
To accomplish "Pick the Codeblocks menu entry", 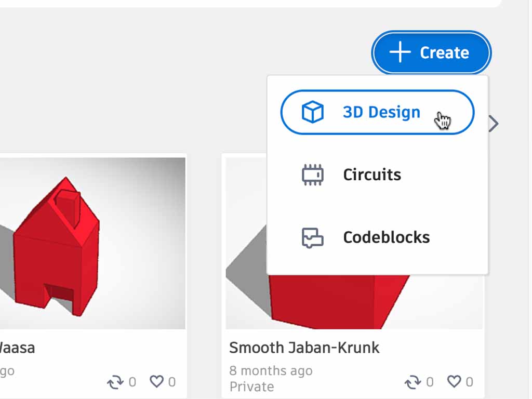I will (x=386, y=237).
